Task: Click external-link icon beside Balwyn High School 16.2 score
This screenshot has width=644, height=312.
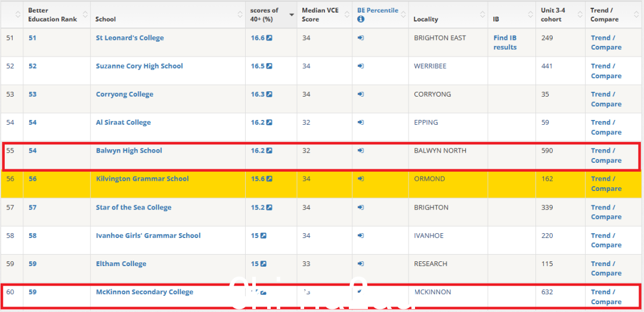Action: point(269,151)
